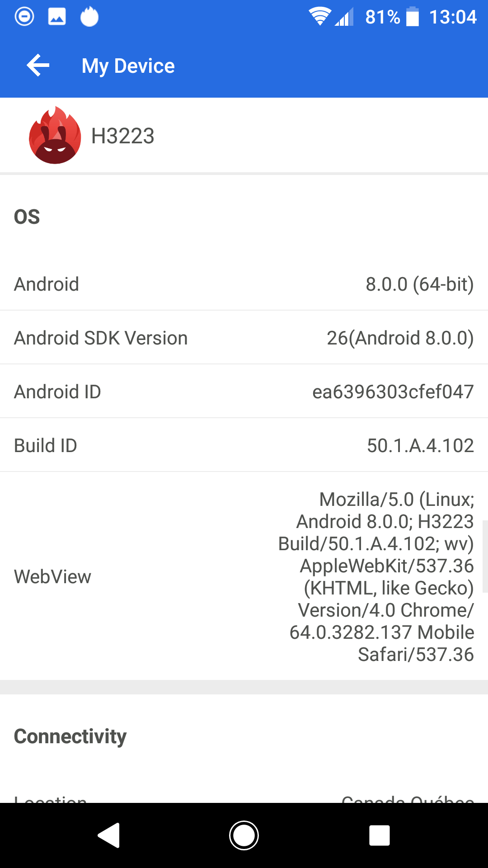Image resolution: width=488 pixels, height=868 pixels.
Task: Tap the H3223 device name
Action: tap(123, 136)
